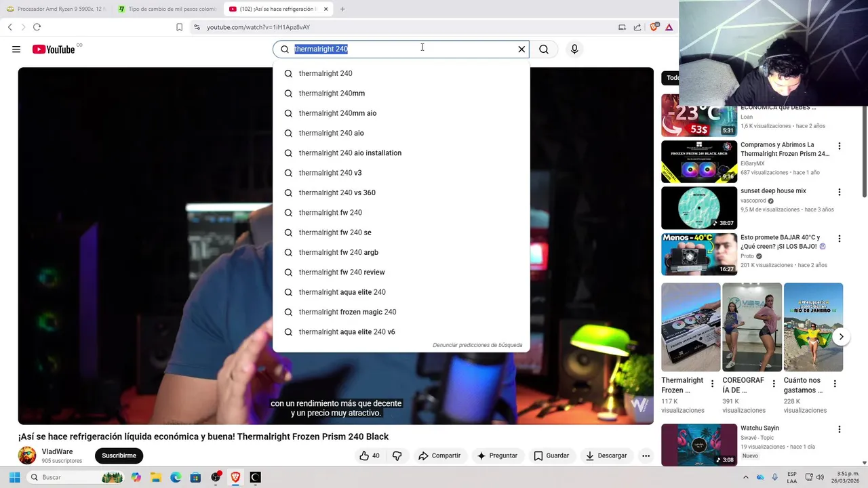Viewport: 868px width, 488px height.
Task: Open more actions ellipsis below the video
Action: click(646, 455)
